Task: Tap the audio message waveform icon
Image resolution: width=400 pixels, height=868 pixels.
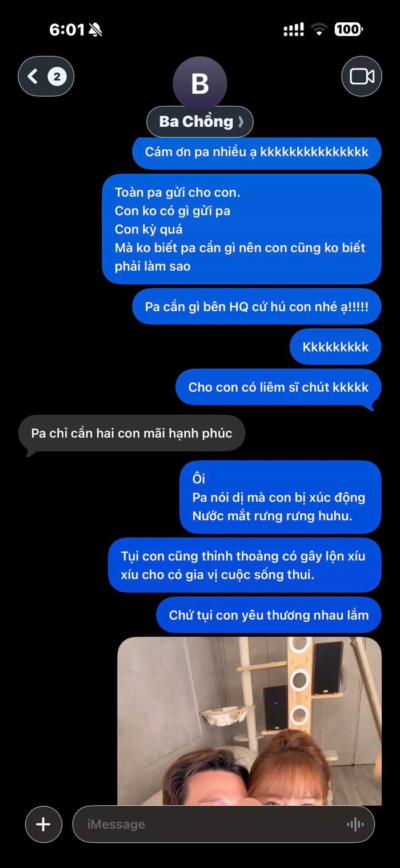Action: pos(355,824)
